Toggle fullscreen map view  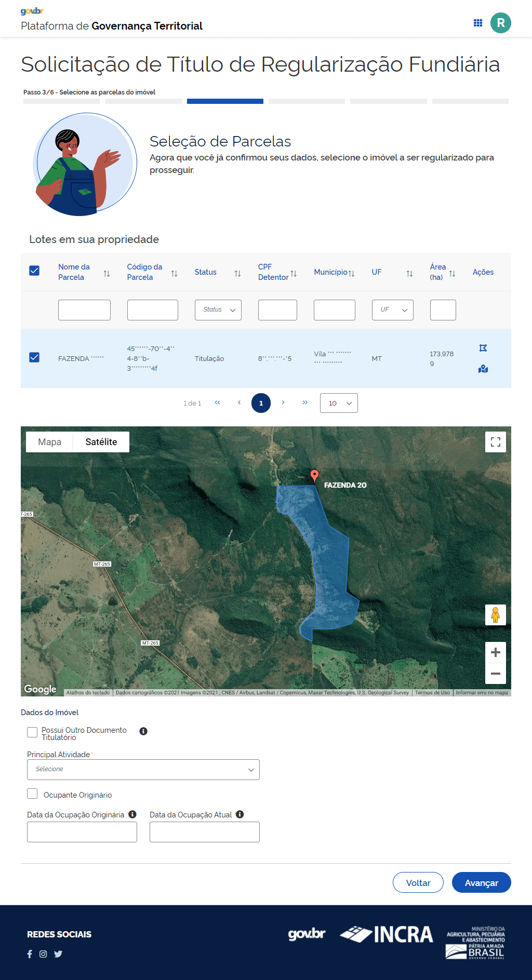point(495,442)
